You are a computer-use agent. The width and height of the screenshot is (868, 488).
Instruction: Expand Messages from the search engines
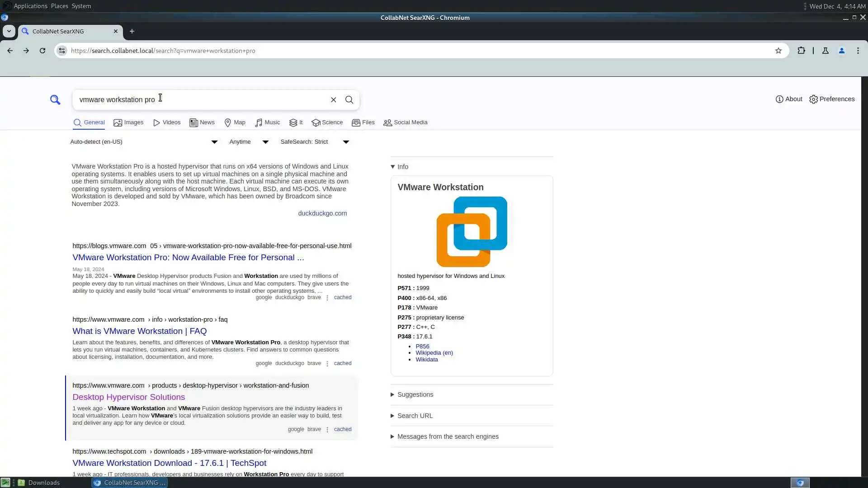click(x=448, y=436)
